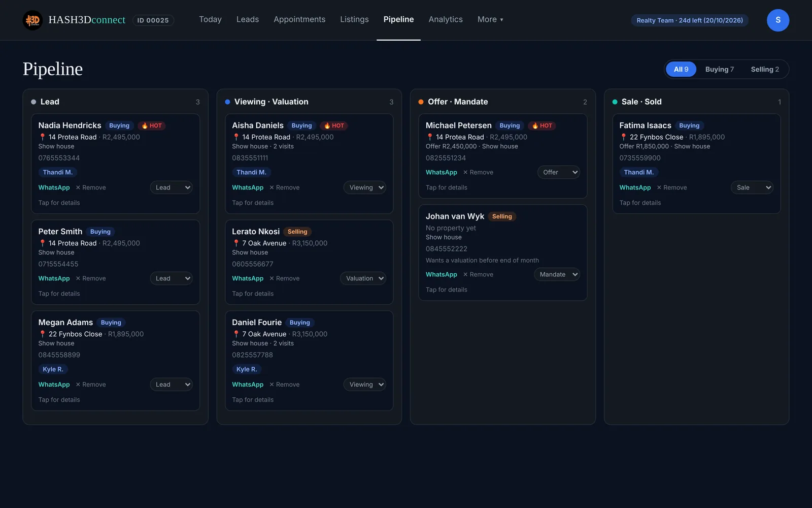Image resolution: width=812 pixels, height=508 pixels.
Task: Open WhatsApp for Fatima Isaacs
Action: (x=635, y=187)
